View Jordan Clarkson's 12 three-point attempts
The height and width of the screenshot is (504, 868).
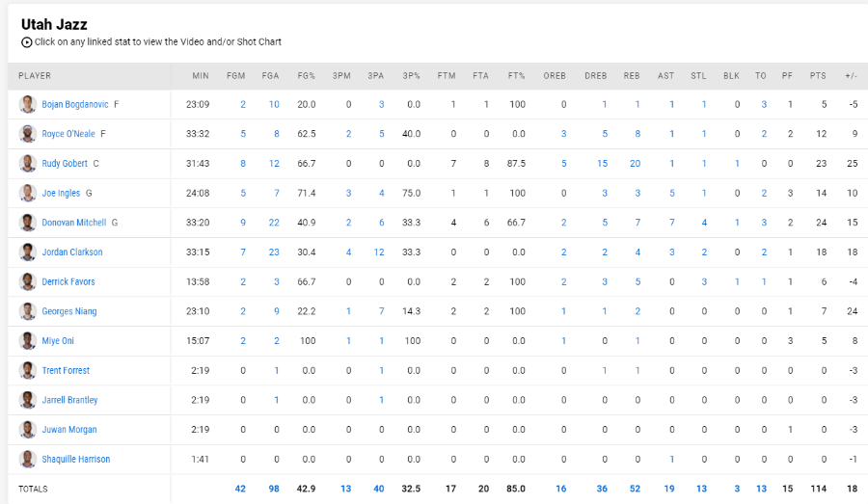coord(379,252)
